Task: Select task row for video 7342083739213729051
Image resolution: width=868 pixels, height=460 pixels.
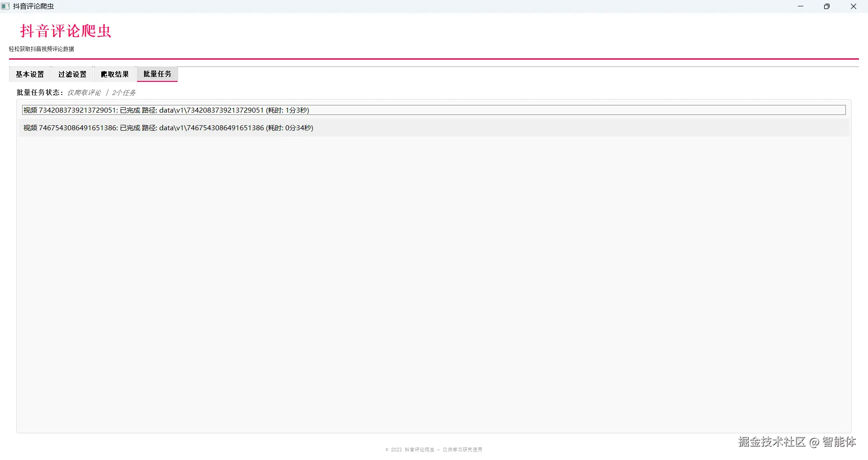Action: coord(434,110)
